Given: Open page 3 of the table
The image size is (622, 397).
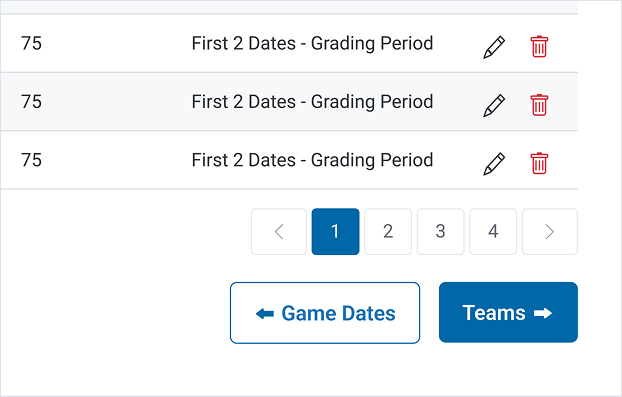Looking at the screenshot, I should 441,232.
